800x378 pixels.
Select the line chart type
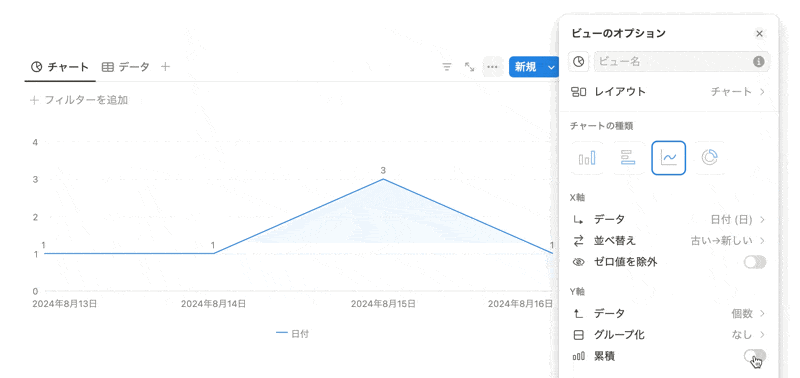point(668,158)
